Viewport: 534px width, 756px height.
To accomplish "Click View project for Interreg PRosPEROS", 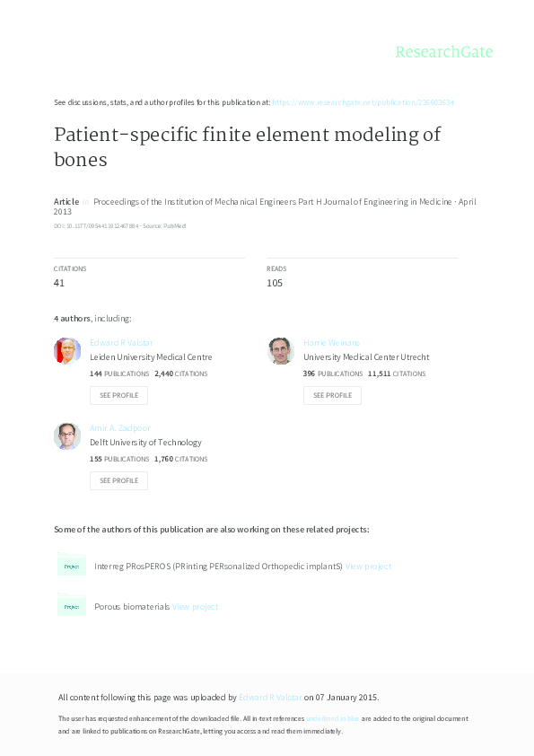I will pyautogui.click(x=372, y=566).
